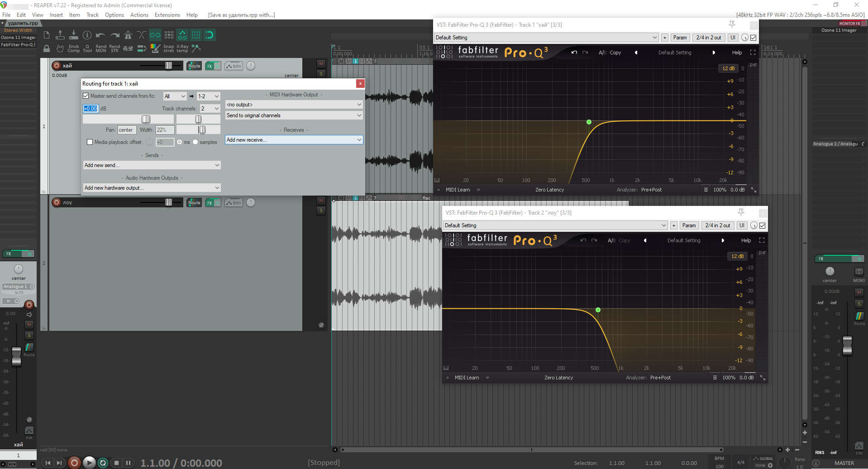868x469 pixels.
Task: Click the tape reel icon in toolbar
Action: [128, 48]
